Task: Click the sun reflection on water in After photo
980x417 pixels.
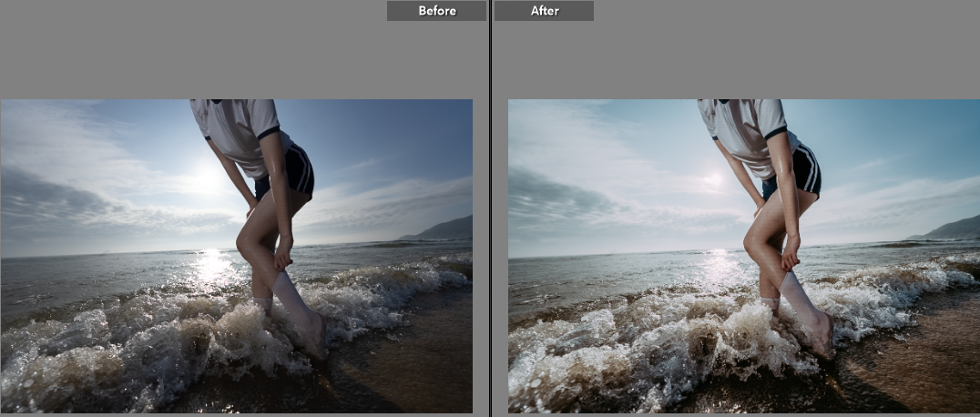Action: click(720, 265)
